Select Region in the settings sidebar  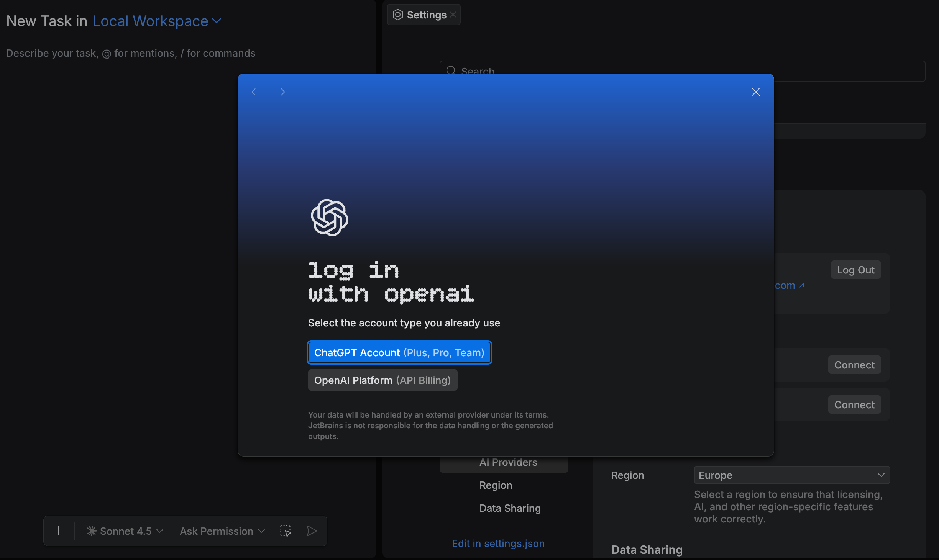[495, 485]
